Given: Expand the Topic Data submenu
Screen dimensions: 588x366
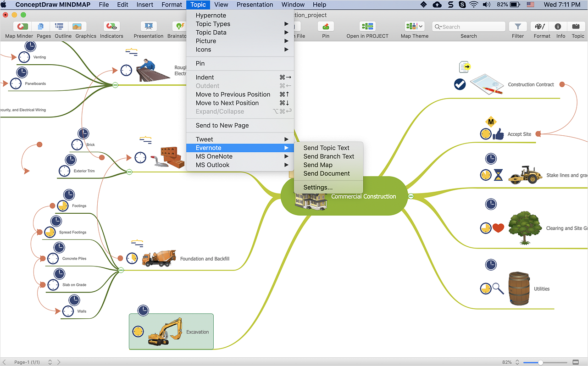Looking at the screenshot, I should point(240,33).
